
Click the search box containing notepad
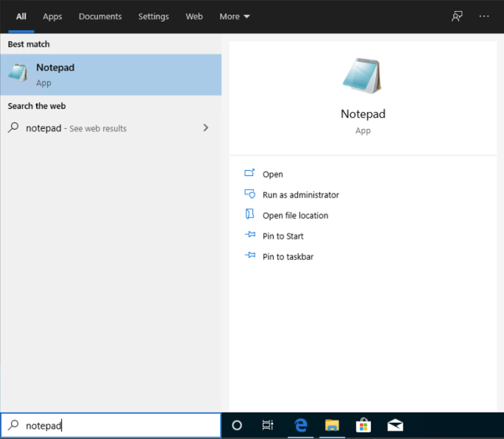pos(111,426)
